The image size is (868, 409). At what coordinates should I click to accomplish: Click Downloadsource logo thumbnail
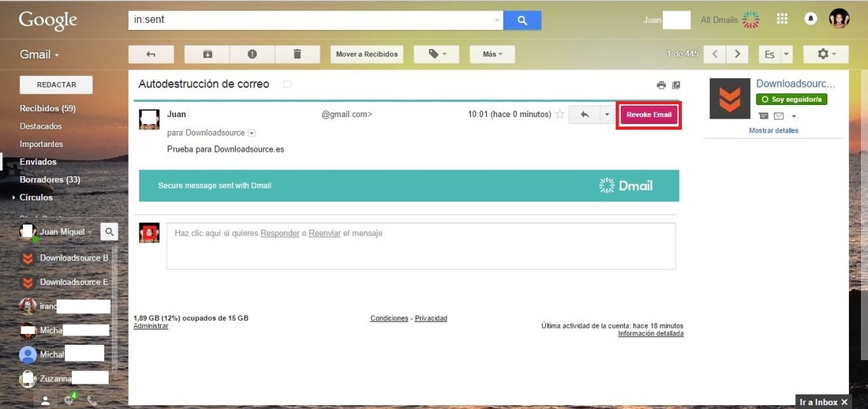(x=730, y=99)
